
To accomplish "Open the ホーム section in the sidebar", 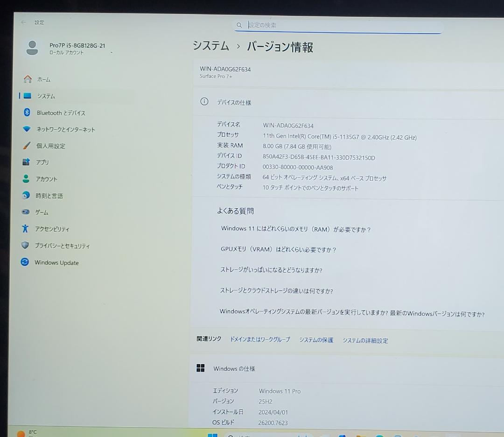I will click(x=43, y=79).
